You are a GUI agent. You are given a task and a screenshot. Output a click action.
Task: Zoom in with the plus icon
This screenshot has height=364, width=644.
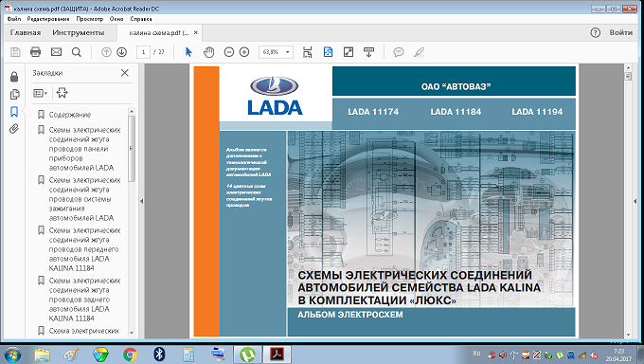click(244, 52)
